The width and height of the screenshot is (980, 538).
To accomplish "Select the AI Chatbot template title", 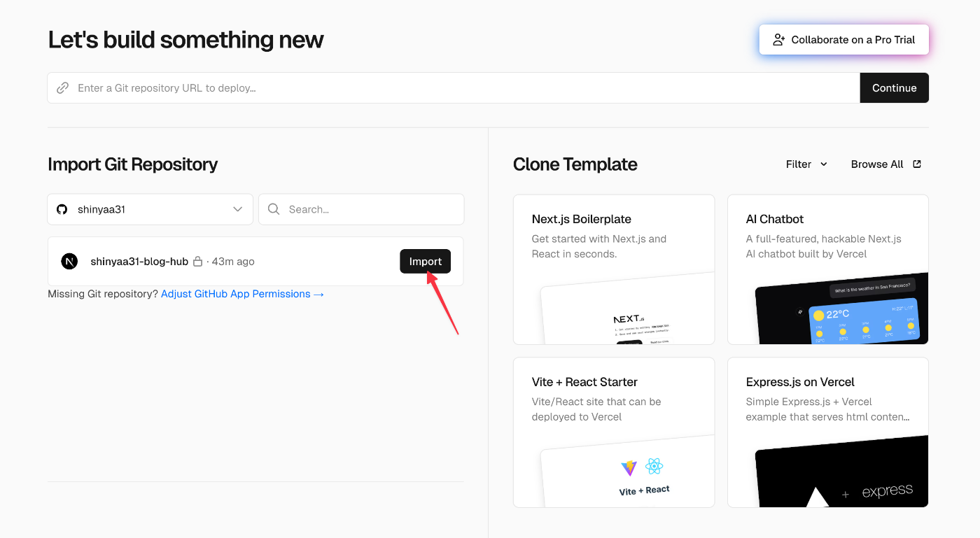I will [775, 219].
